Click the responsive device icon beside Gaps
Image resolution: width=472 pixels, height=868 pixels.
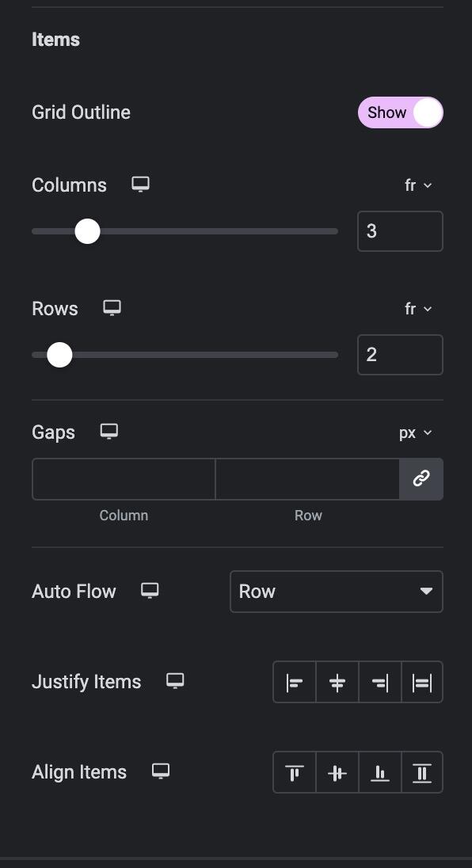click(x=108, y=432)
